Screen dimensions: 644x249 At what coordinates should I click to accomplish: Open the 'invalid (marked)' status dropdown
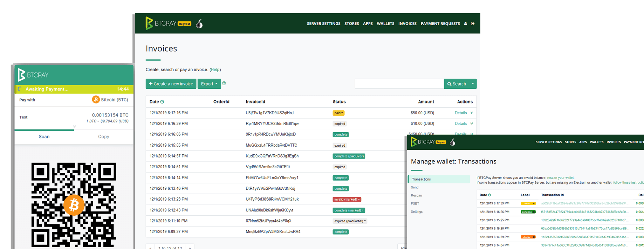tap(347, 199)
